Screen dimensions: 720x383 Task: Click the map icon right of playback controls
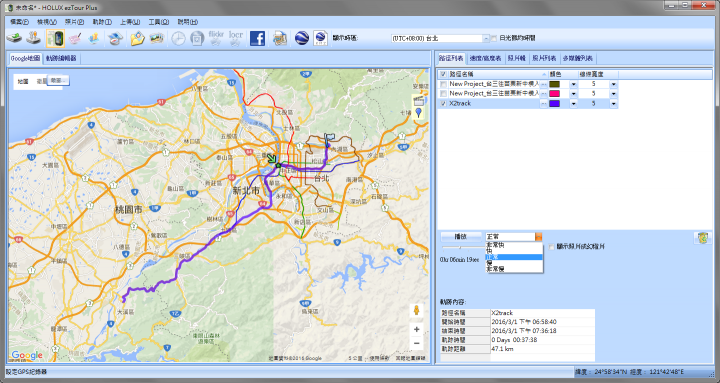[702, 237]
